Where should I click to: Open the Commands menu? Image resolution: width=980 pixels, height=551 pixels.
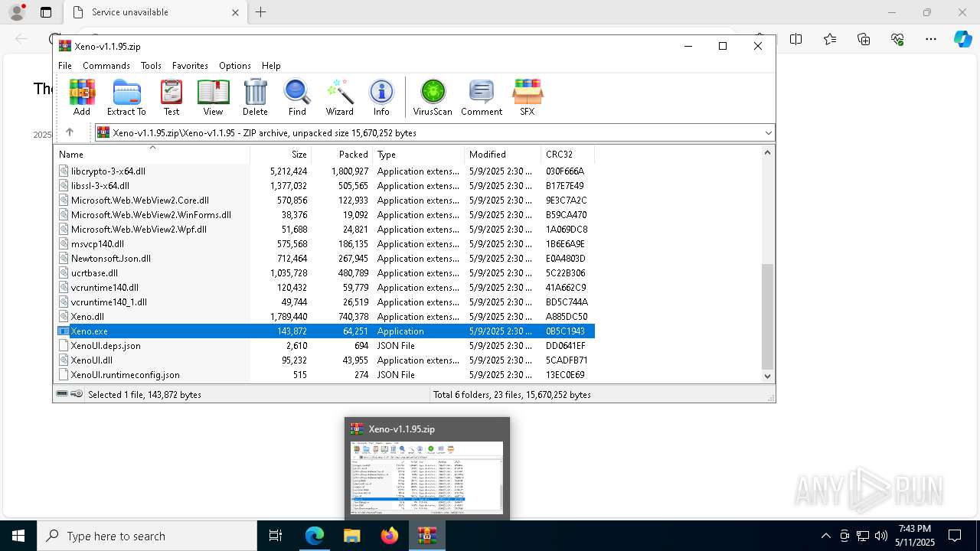tap(106, 66)
